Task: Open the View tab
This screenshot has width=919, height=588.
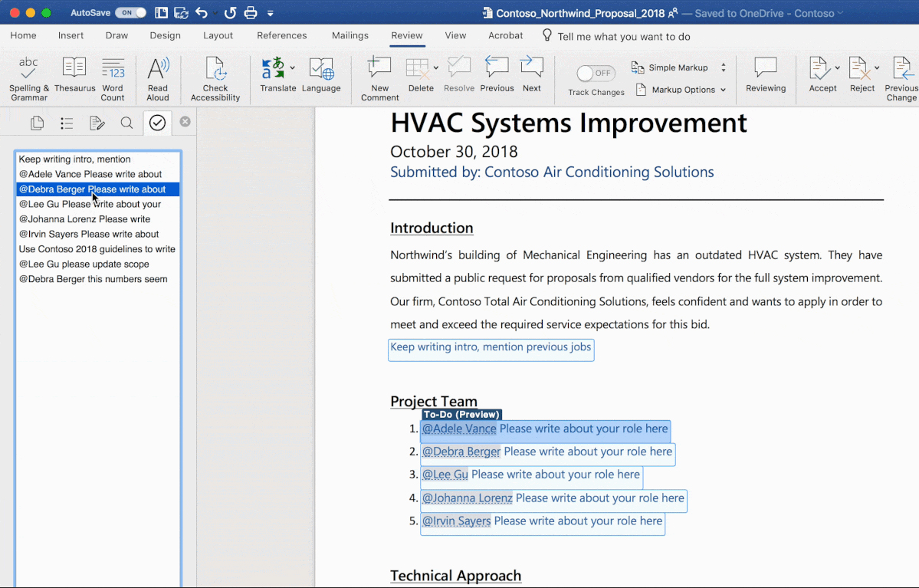Action: (455, 36)
